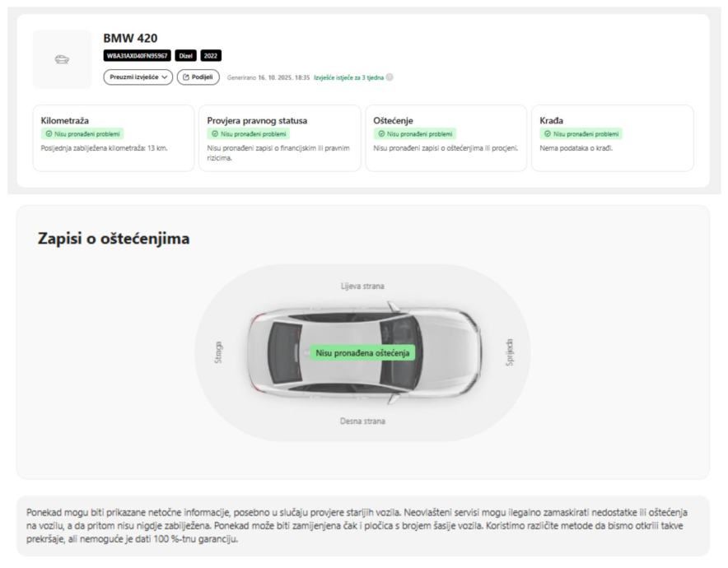The width and height of the screenshot is (728, 568).
Task: Select the Krađa summary card
Action: (x=612, y=137)
